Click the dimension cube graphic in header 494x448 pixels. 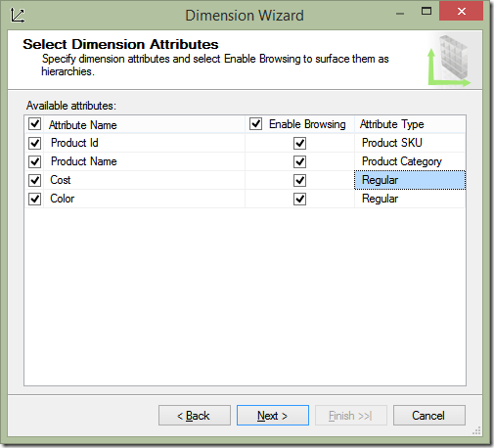pyautogui.click(x=450, y=61)
